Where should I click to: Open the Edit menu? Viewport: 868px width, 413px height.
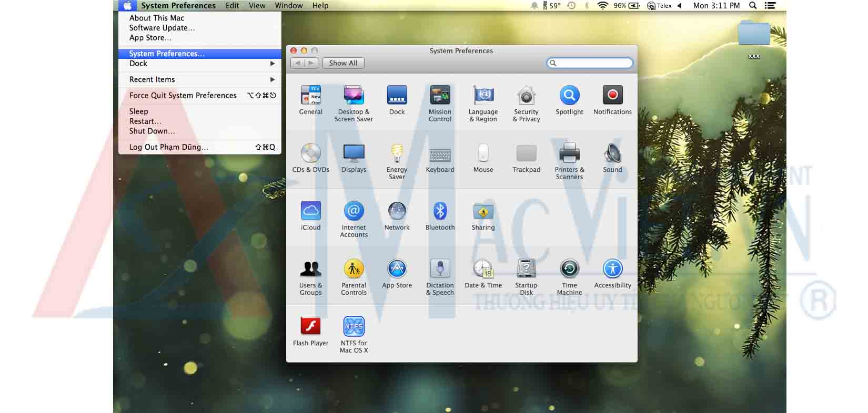[232, 6]
